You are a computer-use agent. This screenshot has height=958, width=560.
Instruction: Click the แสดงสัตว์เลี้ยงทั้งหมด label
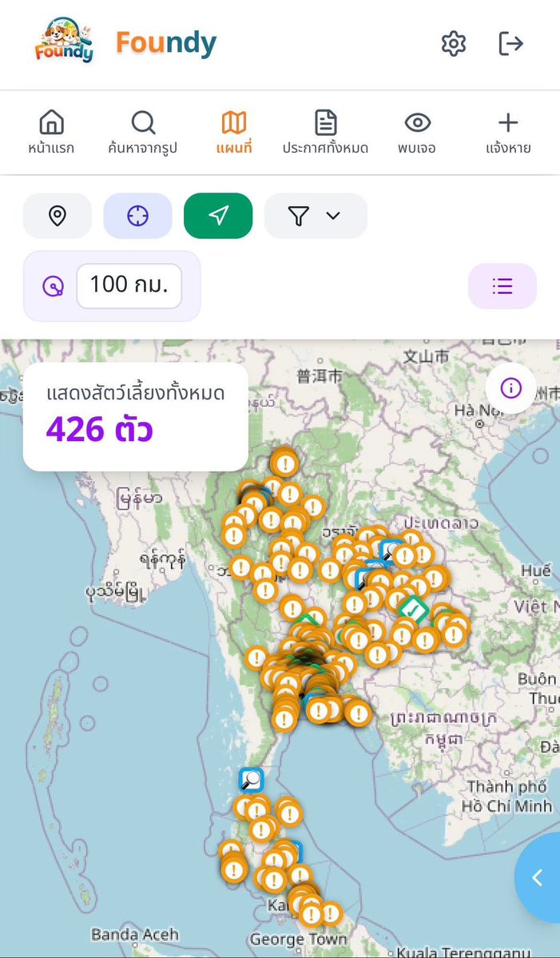point(136,393)
